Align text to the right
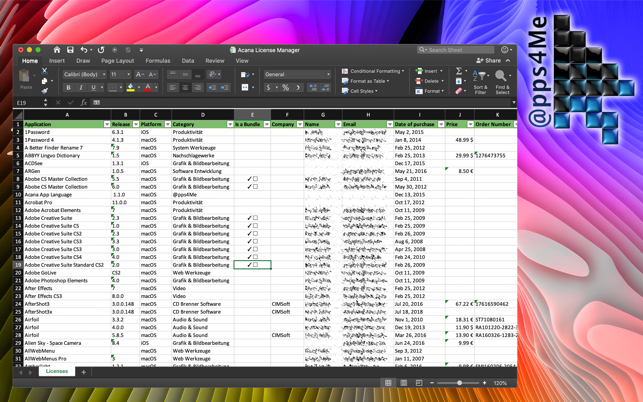 click(x=198, y=87)
